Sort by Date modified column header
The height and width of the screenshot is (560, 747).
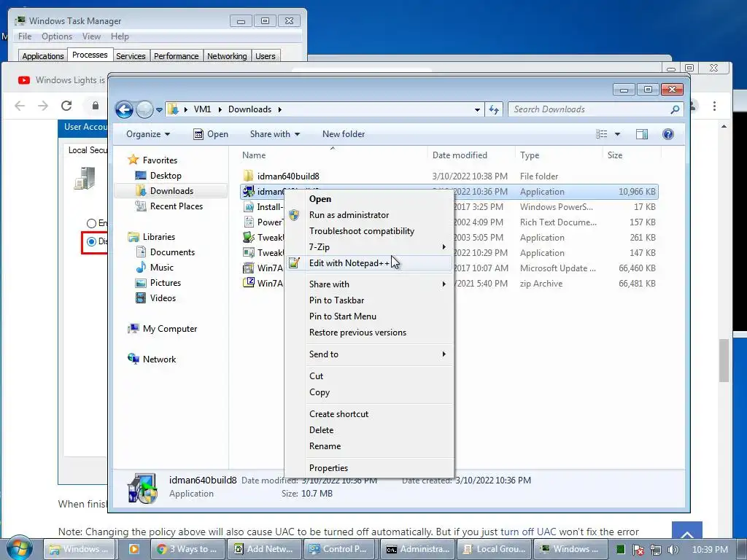460,155
